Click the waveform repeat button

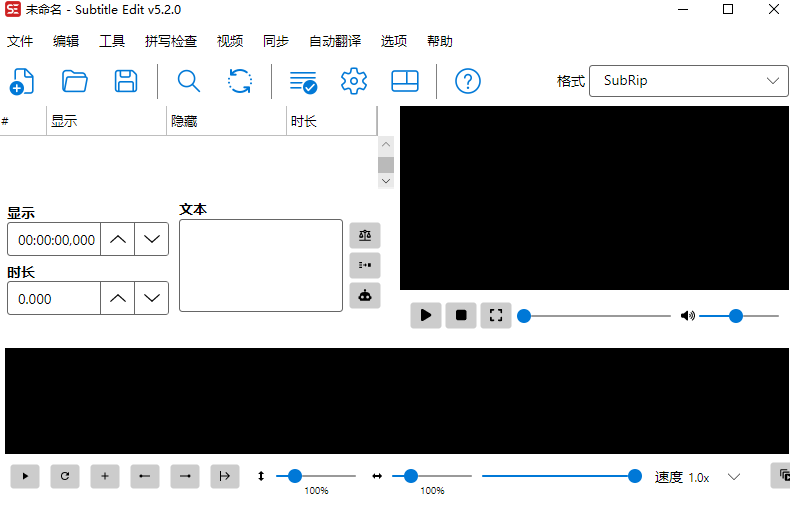[x=65, y=476]
